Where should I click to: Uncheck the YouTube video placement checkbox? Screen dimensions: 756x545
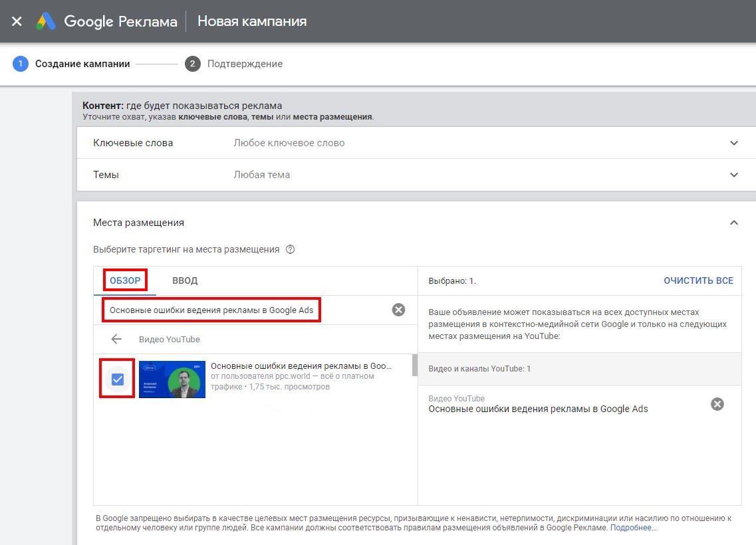[118, 379]
